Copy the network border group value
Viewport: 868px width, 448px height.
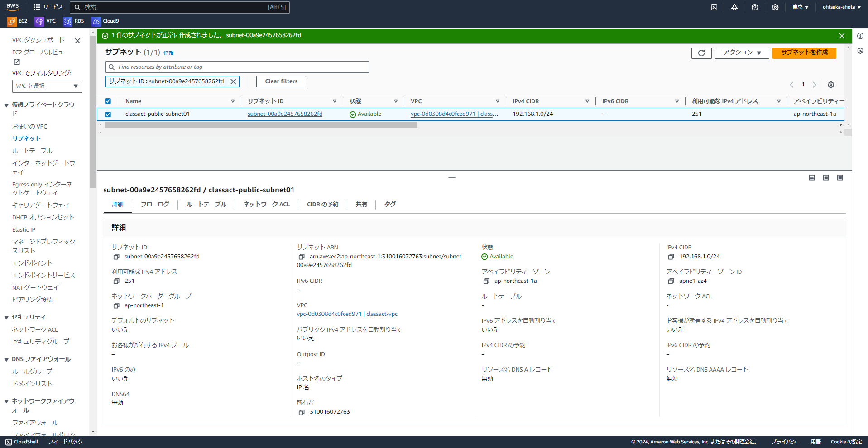(116, 305)
